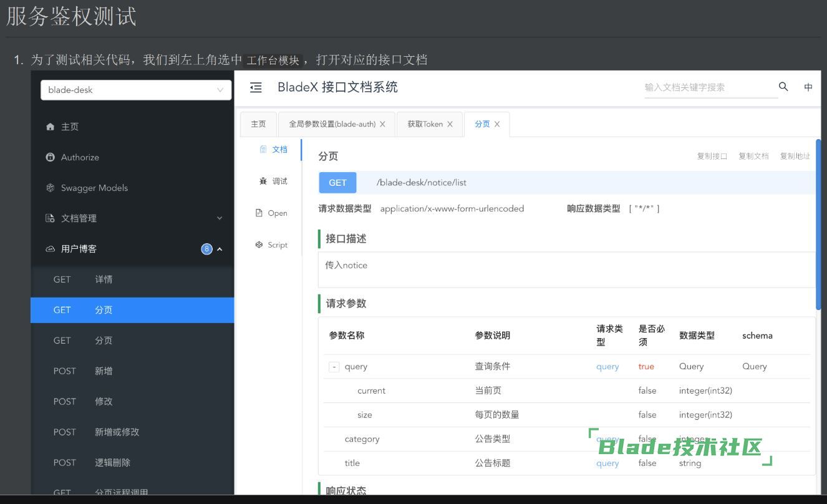Screen dimensions: 827x504
Task: Close the active 分页 tab
Action: coord(497,124)
